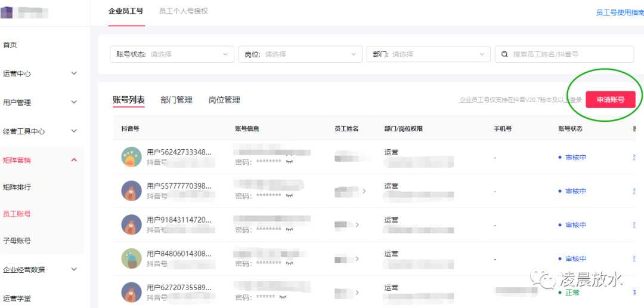Open the 员工号使用指南 link

click(620, 13)
